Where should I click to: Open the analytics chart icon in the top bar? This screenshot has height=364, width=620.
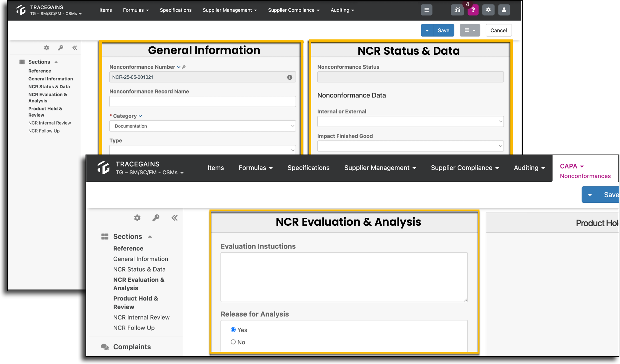click(x=457, y=10)
